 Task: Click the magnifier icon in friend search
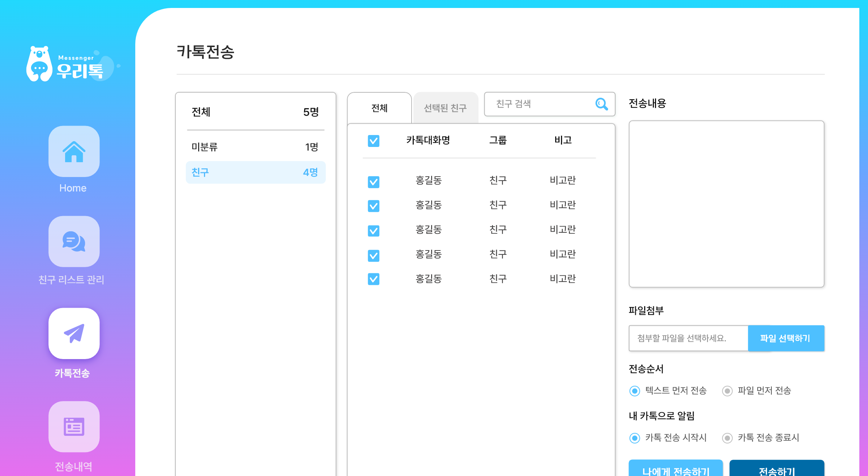click(601, 104)
